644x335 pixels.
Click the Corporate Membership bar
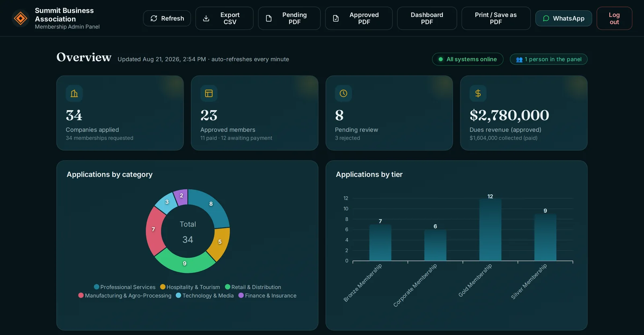click(x=435, y=245)
